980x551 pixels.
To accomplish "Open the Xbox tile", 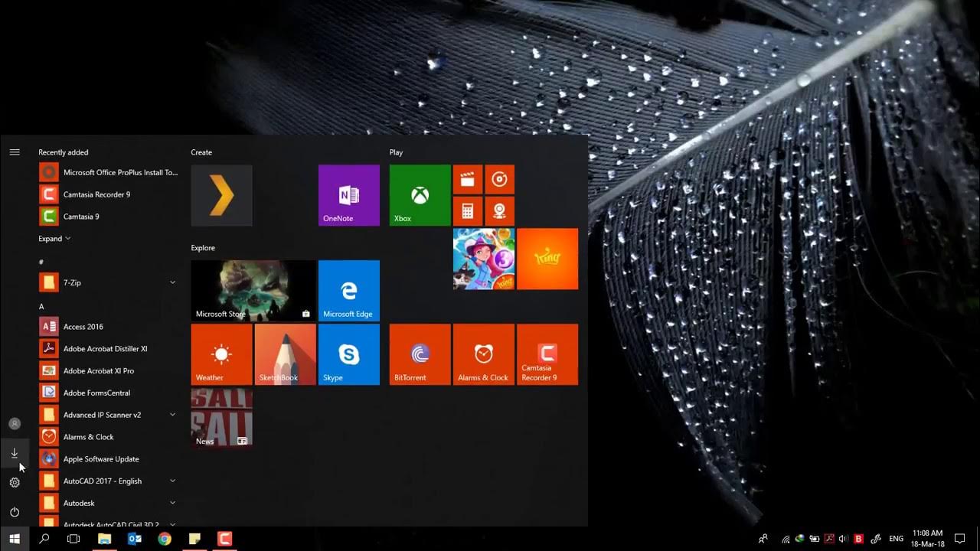I will 420,195.
